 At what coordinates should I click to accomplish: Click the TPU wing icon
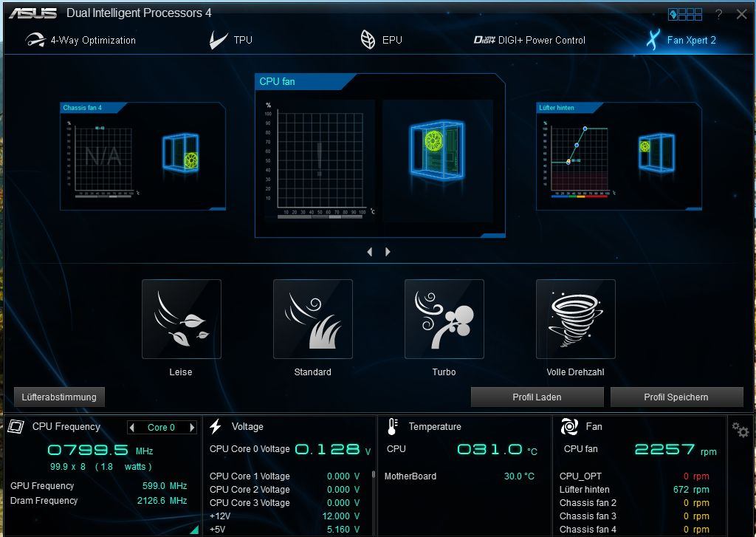pyautogui.click(x=218, y=40)
